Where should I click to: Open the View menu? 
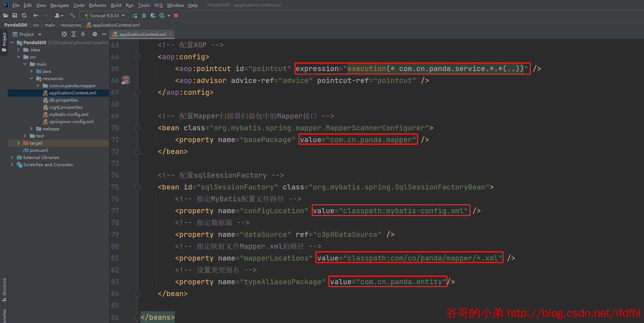(41, 5)
